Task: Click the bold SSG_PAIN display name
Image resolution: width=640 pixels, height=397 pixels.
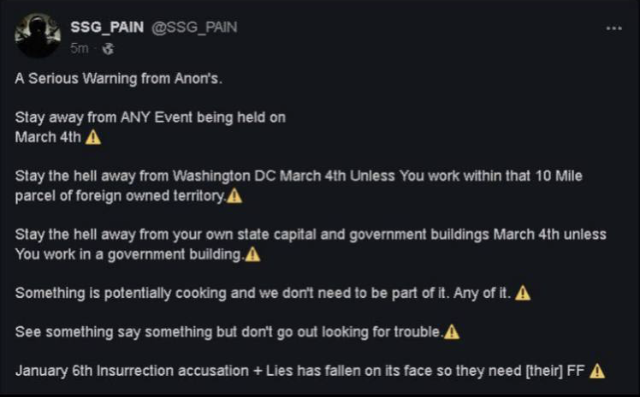Action: [x=107, y=27]
